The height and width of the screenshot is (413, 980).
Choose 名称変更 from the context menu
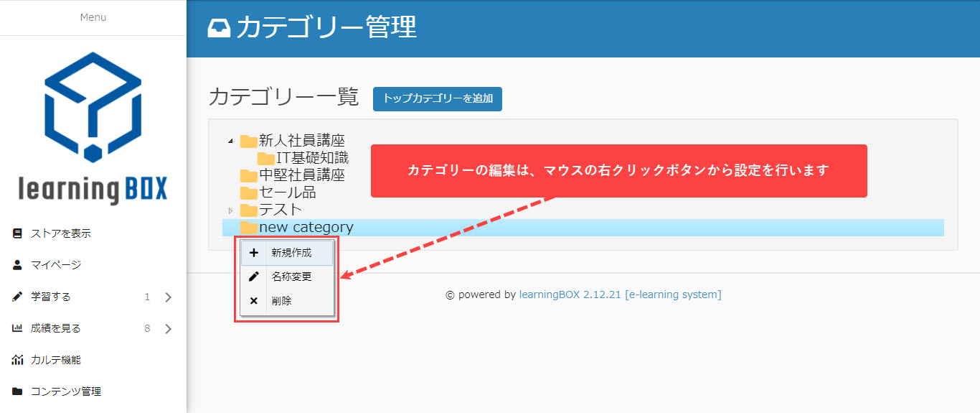pyautogui.click(x=291, y=277)
